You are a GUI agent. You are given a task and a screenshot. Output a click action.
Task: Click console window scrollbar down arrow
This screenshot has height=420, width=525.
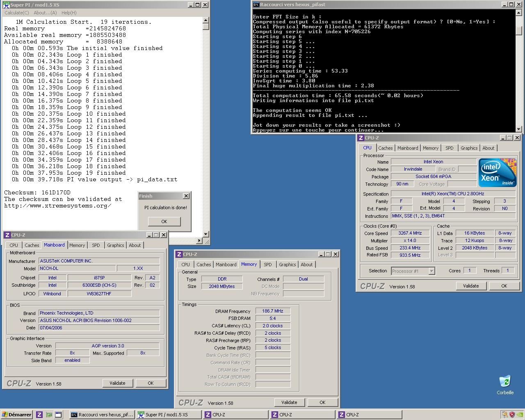(x=518, y=129)
